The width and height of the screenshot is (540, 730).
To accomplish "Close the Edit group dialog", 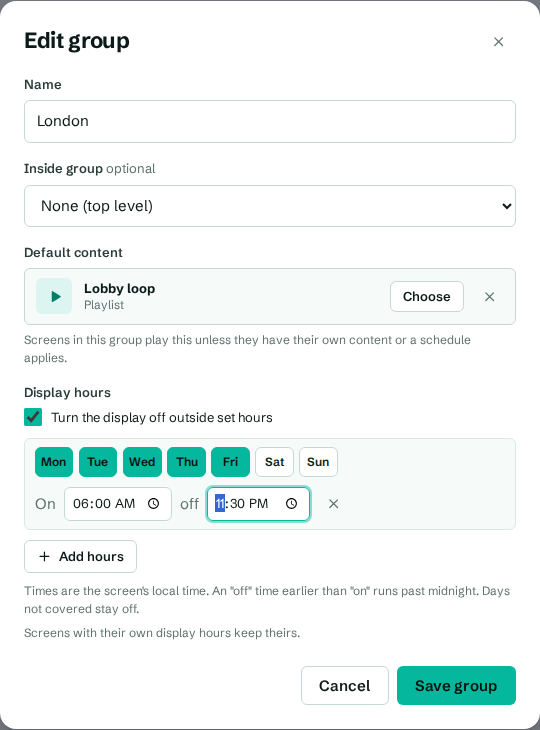I will [498, 42].
